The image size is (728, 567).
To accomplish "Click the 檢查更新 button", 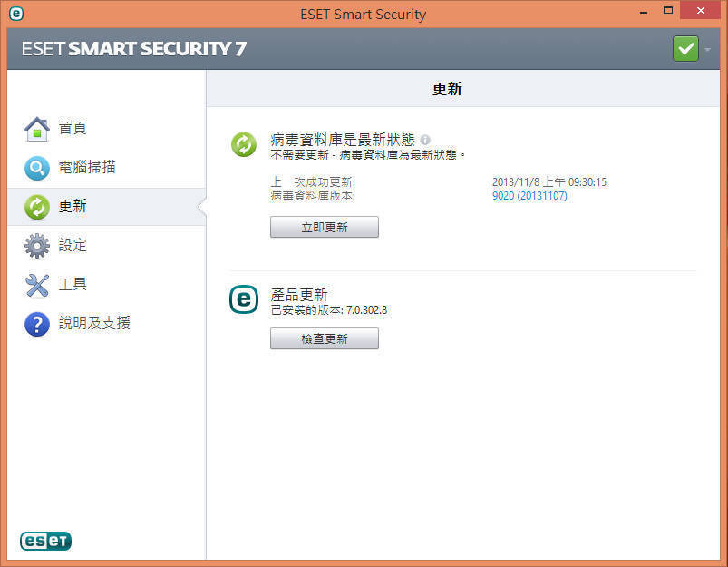I will tap(324, 338).
